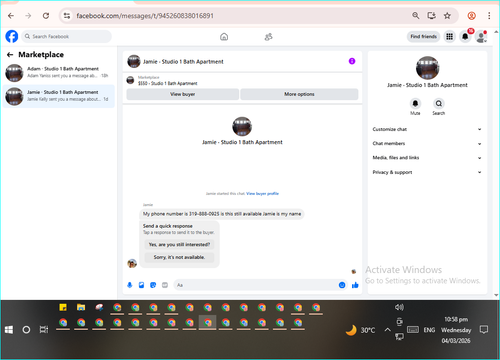The width and height of the screenshot is (500, 360).
Task: Click the browser back arrow
Action: [11, 16]
